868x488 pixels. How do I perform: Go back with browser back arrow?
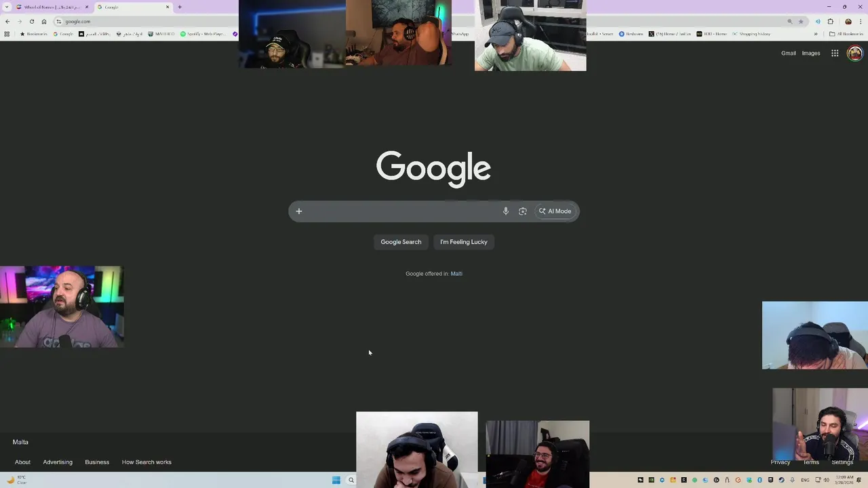tap(7, 22)
